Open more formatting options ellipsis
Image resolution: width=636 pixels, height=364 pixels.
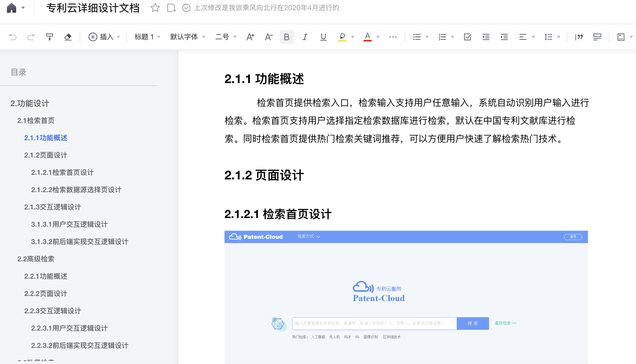coord(393,37)
